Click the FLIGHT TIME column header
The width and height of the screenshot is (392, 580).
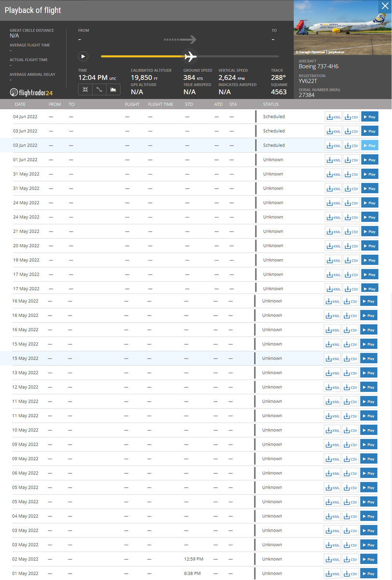point(161,104)
